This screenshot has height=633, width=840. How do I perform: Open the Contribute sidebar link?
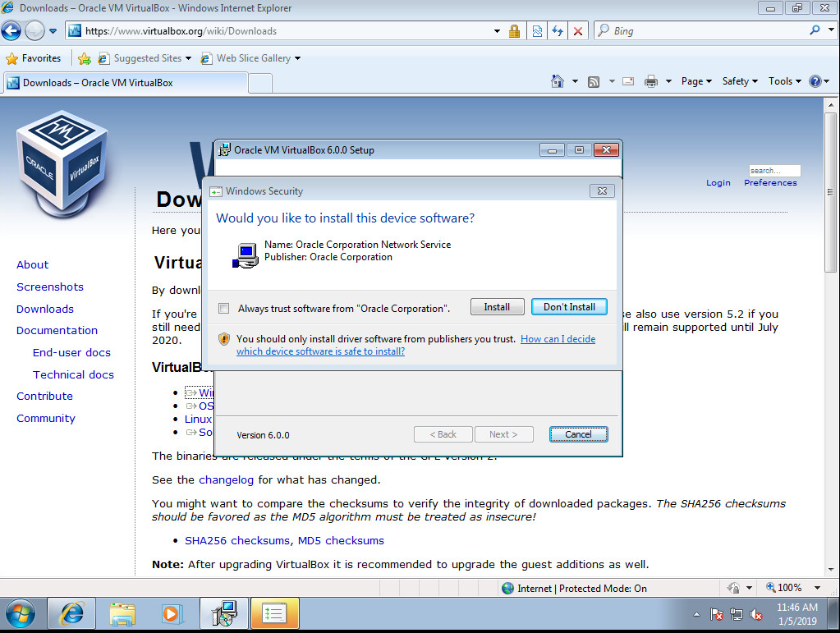click(44, 397)
